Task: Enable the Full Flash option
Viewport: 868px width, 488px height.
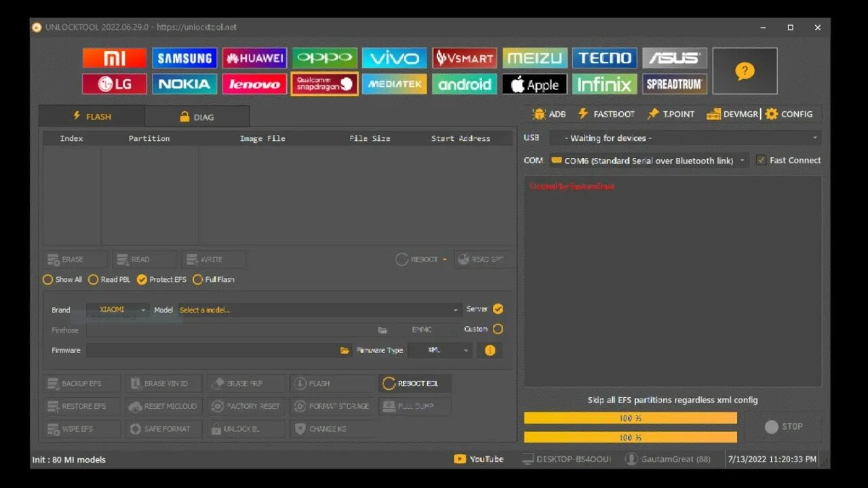Action: point(214,279)
